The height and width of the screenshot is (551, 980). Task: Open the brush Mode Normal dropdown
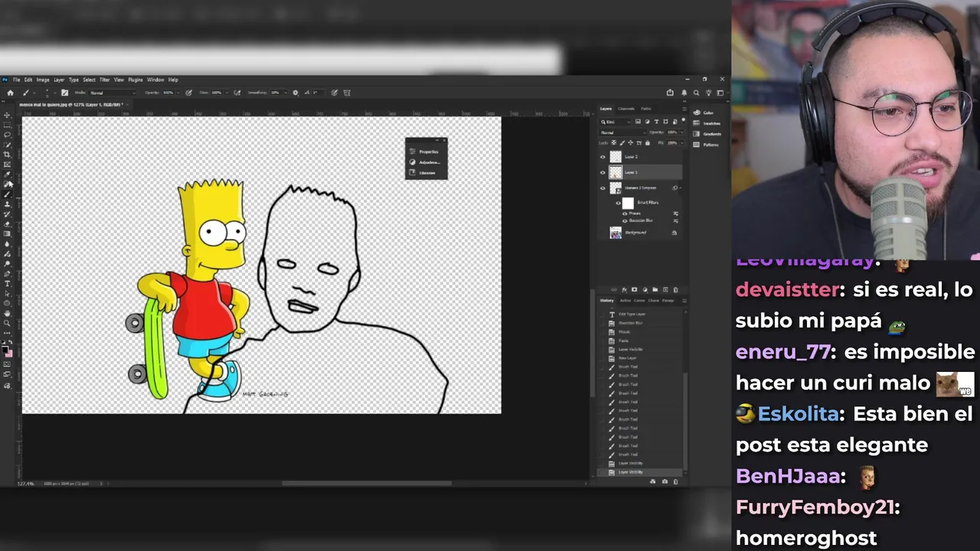pyautogui.click(x=113, y=93)
